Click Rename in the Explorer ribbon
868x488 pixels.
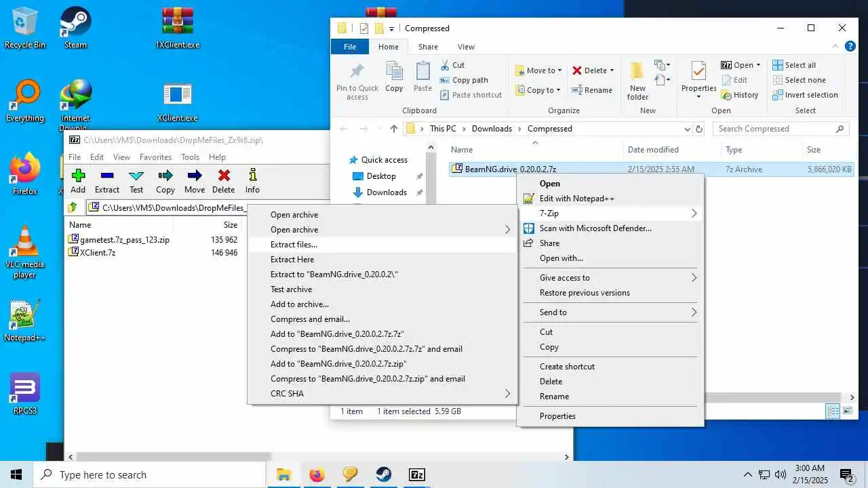coord(592,90)
